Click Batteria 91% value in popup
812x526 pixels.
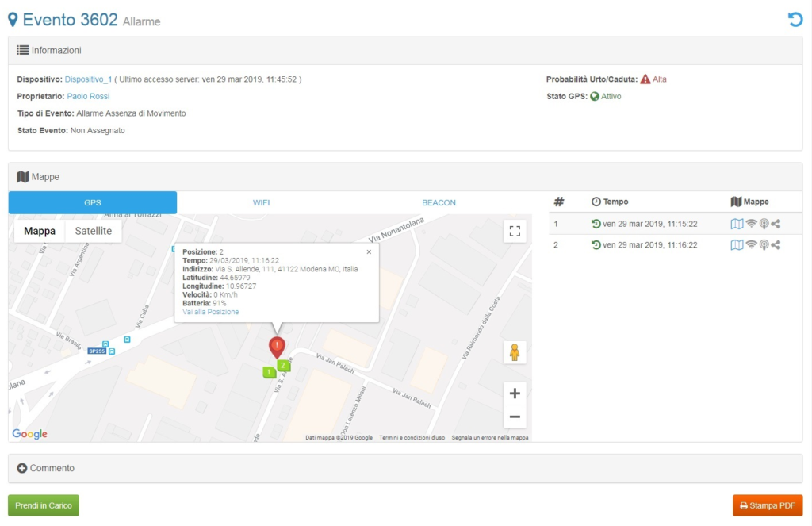[x=219, y=303]
